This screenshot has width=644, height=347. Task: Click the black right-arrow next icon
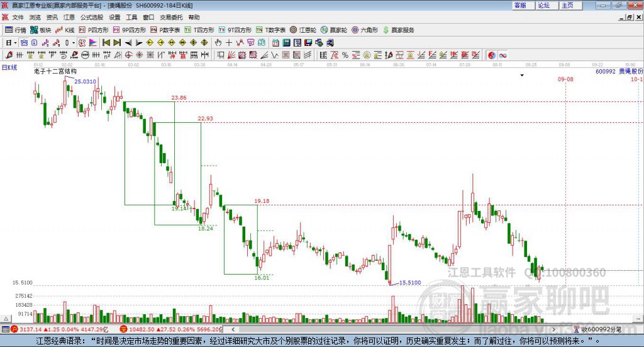139,43
